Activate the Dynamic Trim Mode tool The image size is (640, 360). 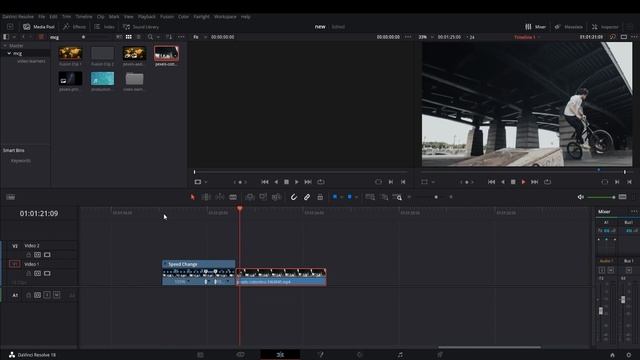220,197
